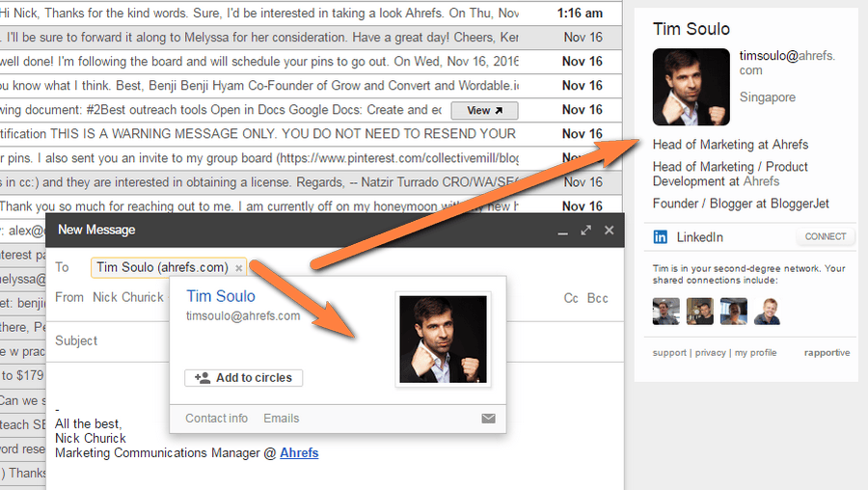The image size is (868, 490).
Task: Expand New Message to full screen
Action: (x=586, y=231)
